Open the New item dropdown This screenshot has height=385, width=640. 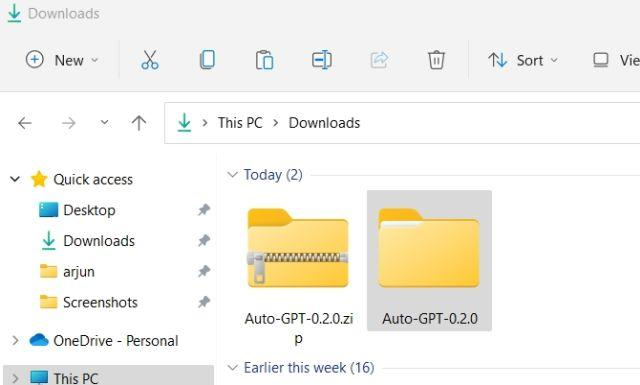pos(62,60)
